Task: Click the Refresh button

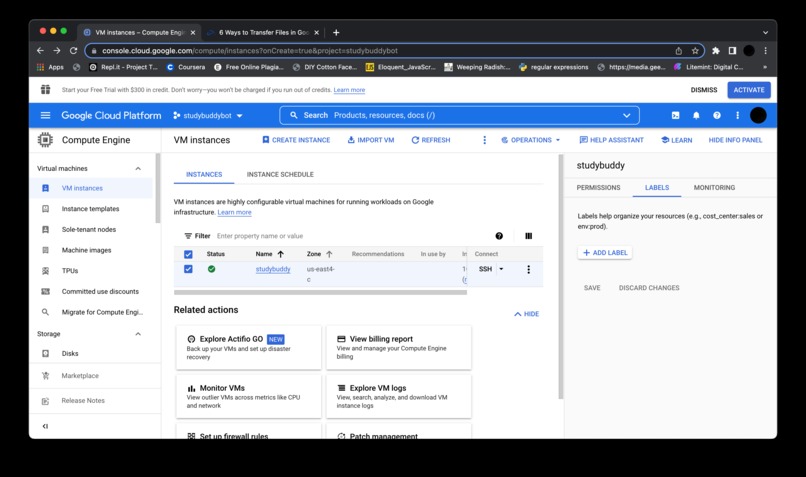Action: (x=431, y=140)
